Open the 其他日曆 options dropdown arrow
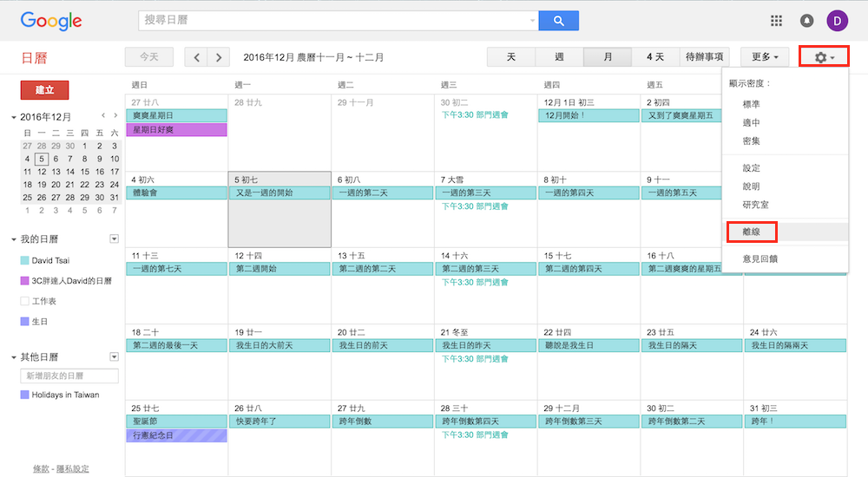Image resolution: width=868 pixels, height=477 pixels. pos(114,356)
